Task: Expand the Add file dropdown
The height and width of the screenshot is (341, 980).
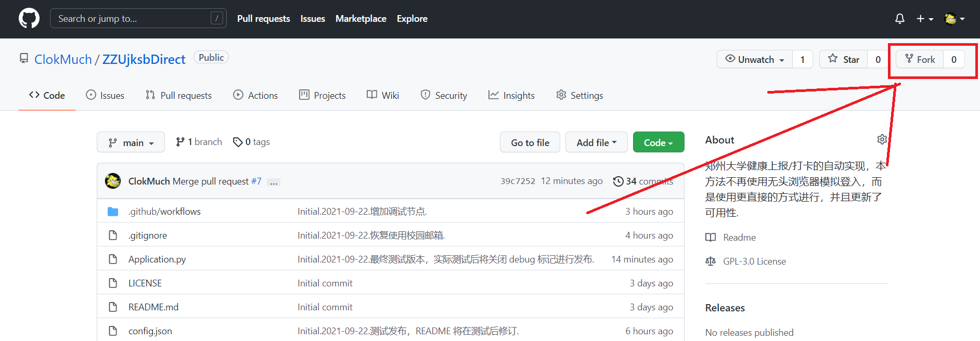Action: pos(597,142)
